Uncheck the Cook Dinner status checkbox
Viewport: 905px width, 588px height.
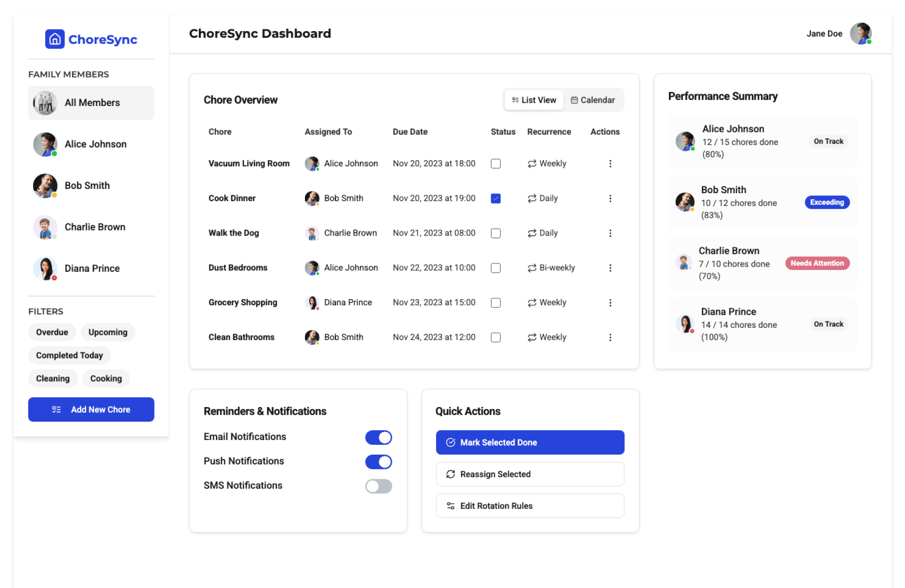coord(495,198)
